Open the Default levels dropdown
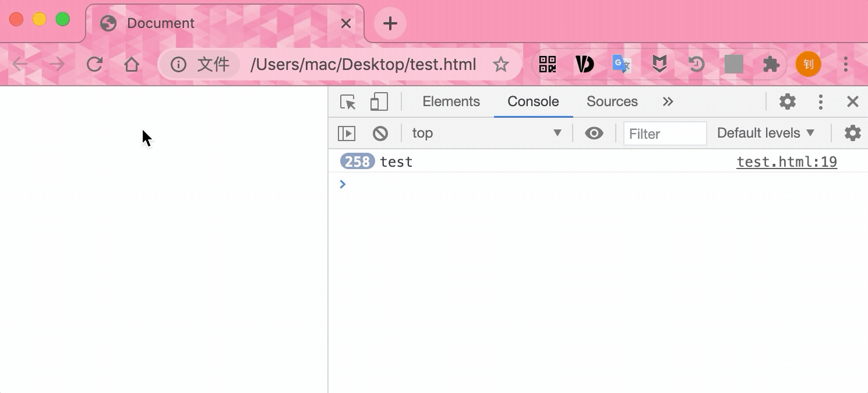 [765, 133]
